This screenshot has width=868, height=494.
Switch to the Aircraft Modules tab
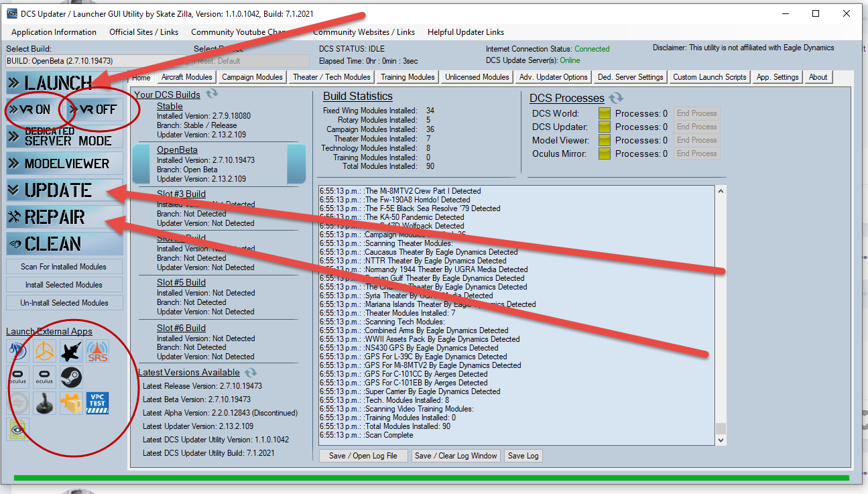point(187,77)
